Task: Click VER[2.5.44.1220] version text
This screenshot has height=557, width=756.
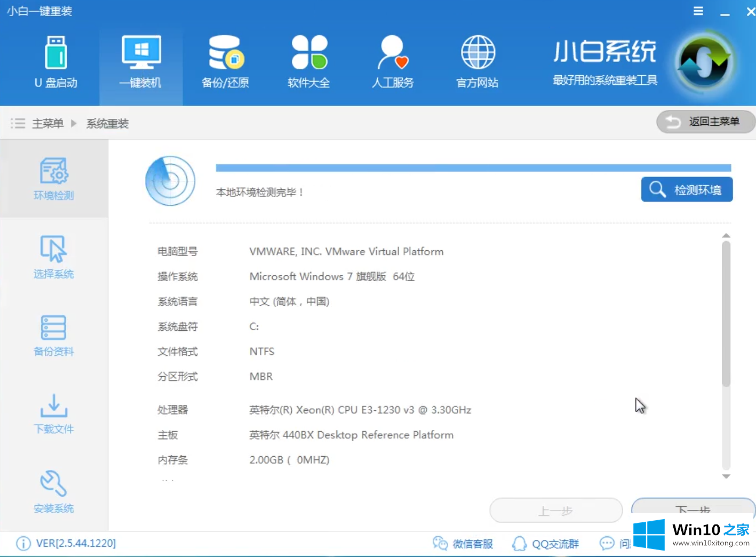Action: [76, 543]
